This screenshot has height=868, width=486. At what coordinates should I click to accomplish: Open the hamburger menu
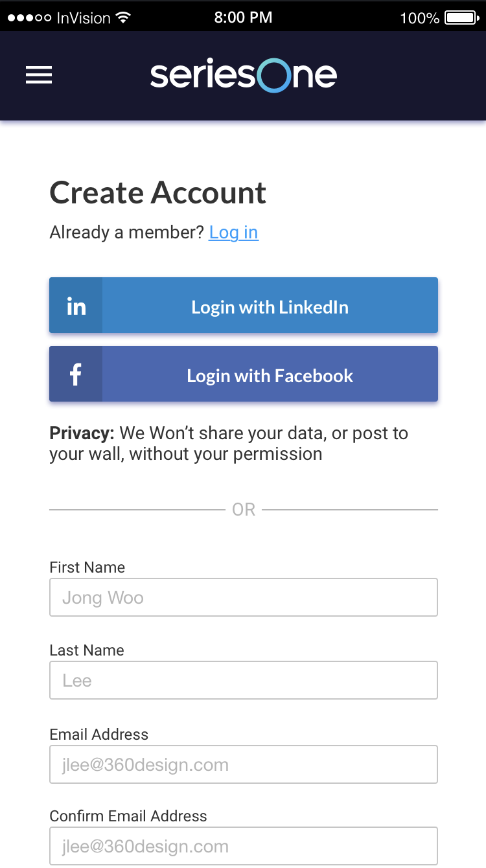click(x=39, y=76)
